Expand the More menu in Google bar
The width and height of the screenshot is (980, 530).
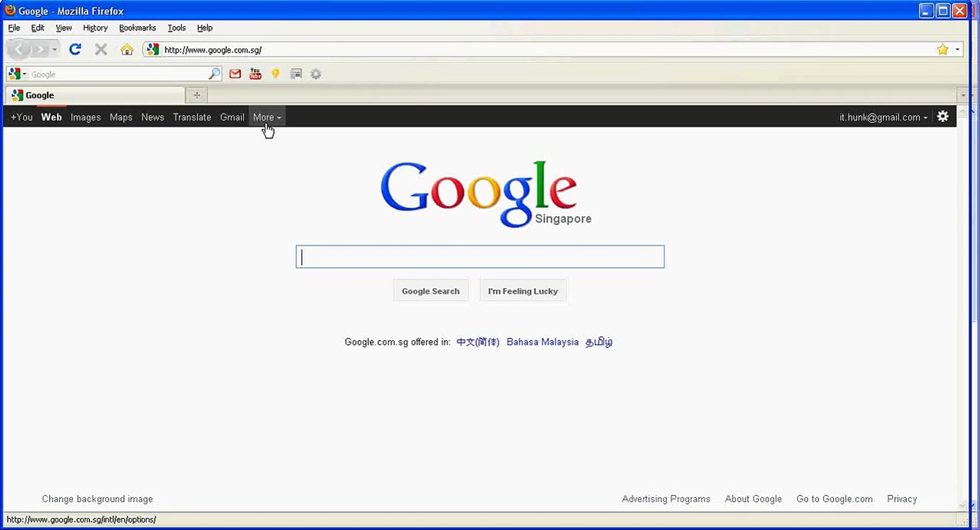pyautogui.click(x=267, y=117)
